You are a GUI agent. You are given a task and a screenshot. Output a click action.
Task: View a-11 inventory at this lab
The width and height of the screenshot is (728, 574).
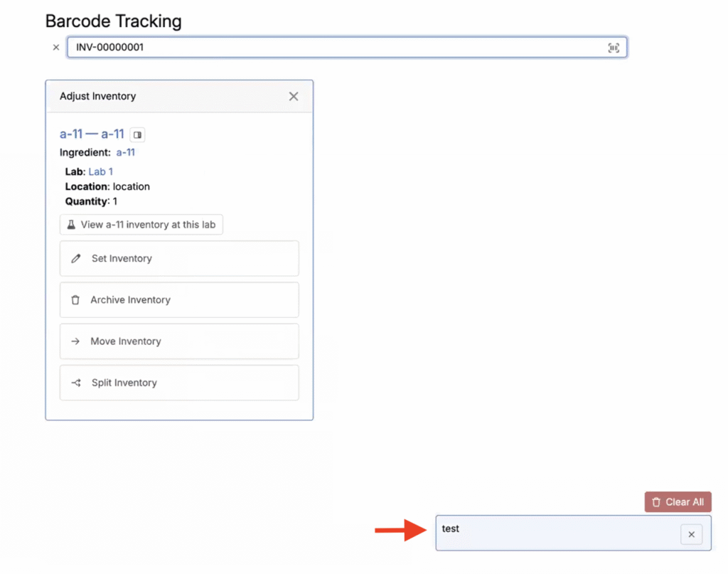[141, 225]
